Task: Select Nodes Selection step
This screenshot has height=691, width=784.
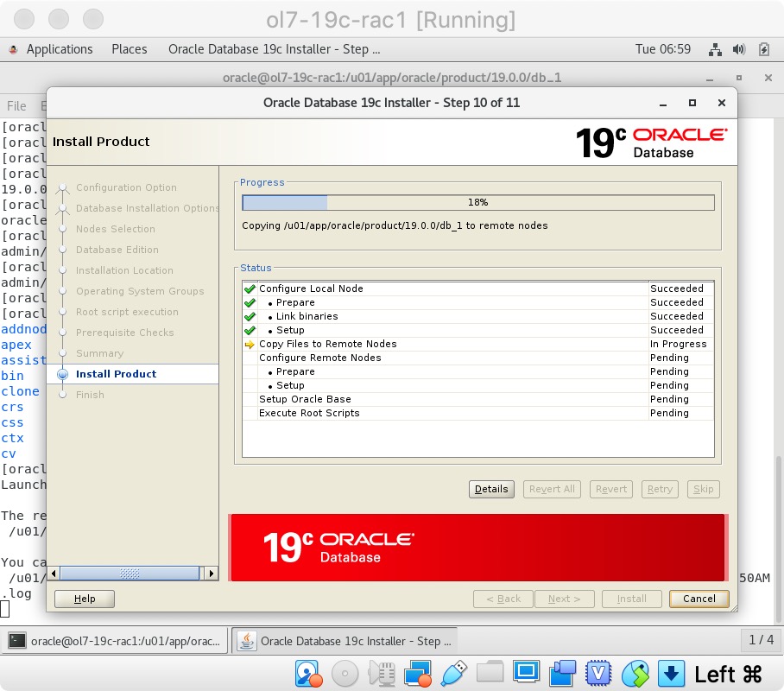Action: [116, 229]
